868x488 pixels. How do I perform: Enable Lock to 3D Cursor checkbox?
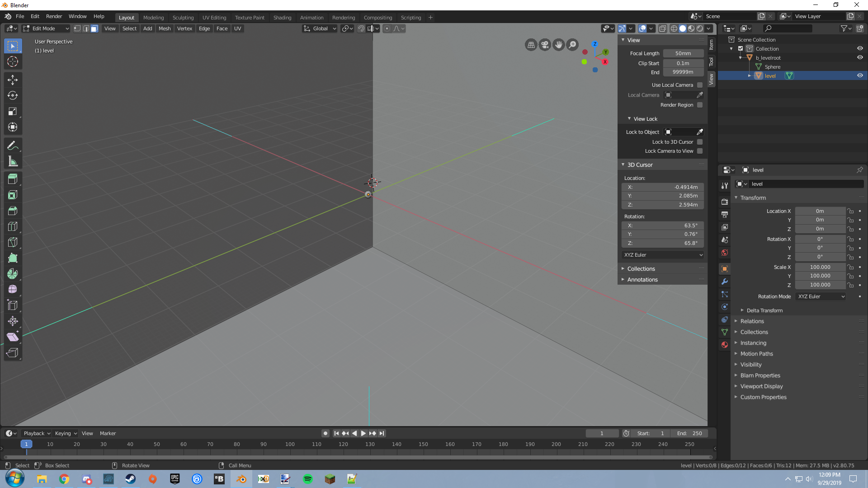(700, 142)
